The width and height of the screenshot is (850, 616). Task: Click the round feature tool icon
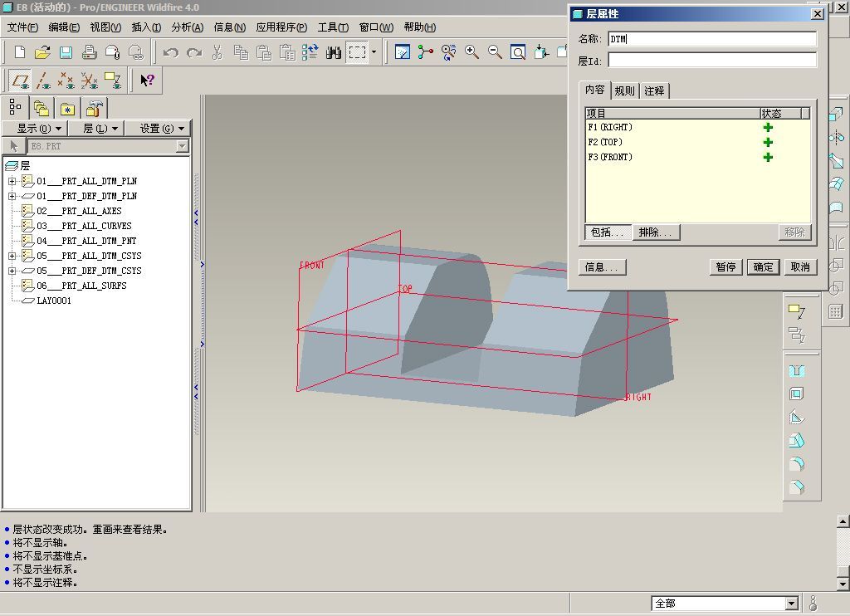tap(796, 463)
